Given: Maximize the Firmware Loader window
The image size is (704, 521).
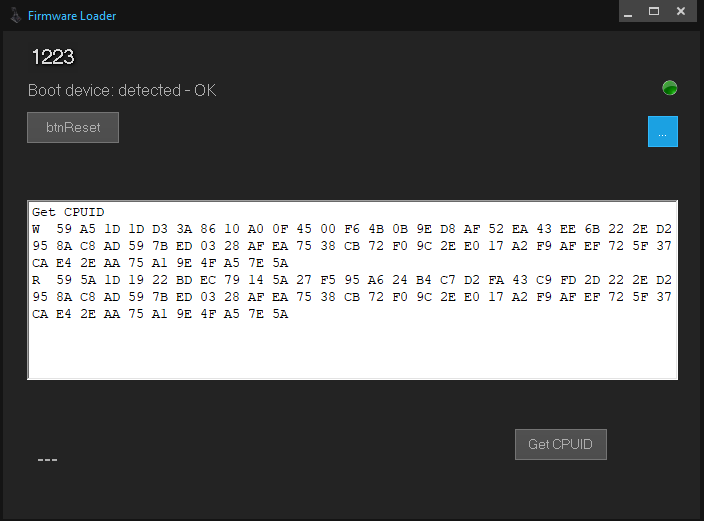Looking at the screenshot, I should click(654, 11).
